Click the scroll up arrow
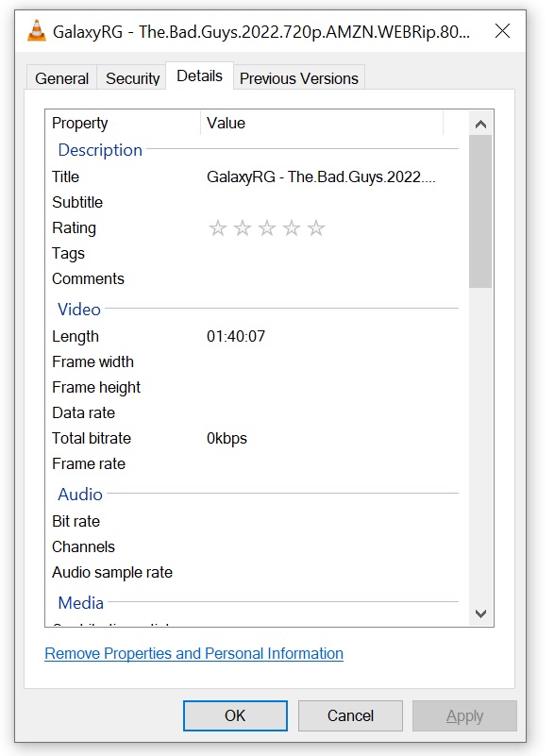This screenshot has height=756, width=554. pyautogui.click(x=480, y=125)
